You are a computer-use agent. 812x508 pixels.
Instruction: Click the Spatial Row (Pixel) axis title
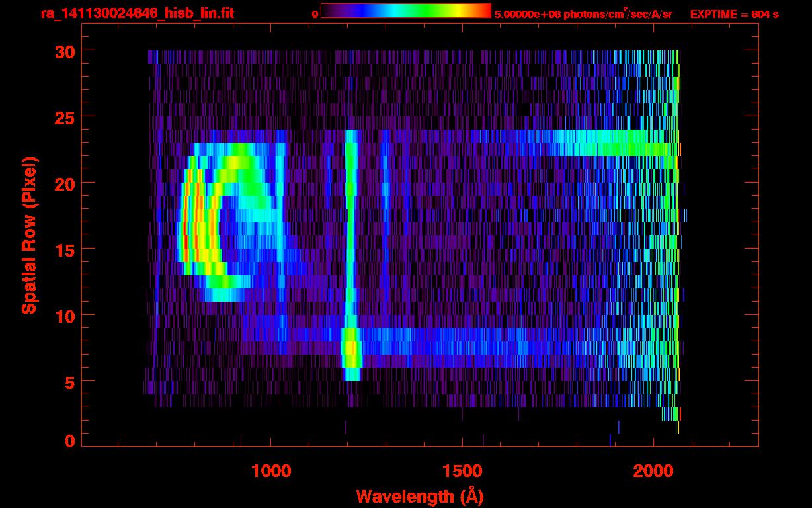click(29, 235)
